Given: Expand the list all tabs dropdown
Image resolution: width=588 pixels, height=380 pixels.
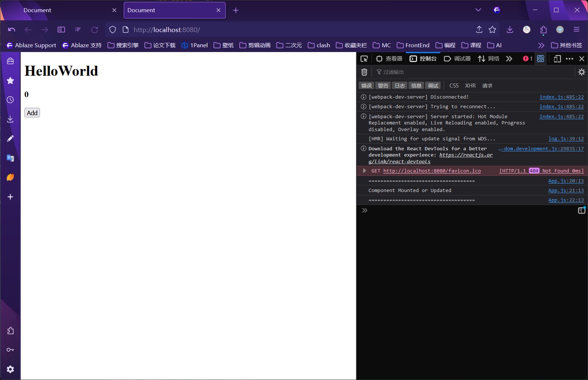Looking at the screenshot, I should pos(478,10).
